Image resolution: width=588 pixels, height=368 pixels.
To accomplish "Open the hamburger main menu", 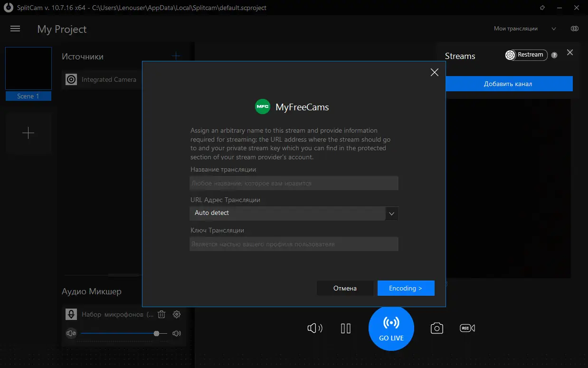I will point(15,29).
